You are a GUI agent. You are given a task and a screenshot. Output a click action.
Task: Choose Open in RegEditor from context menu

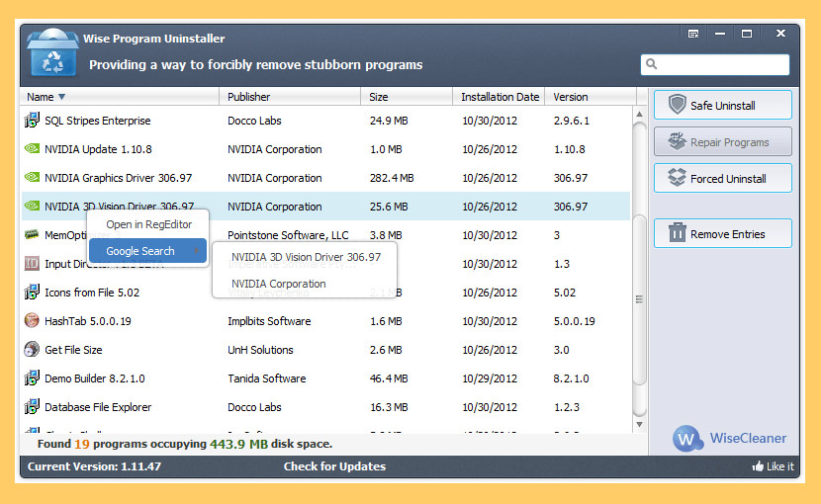click(148, 224)
